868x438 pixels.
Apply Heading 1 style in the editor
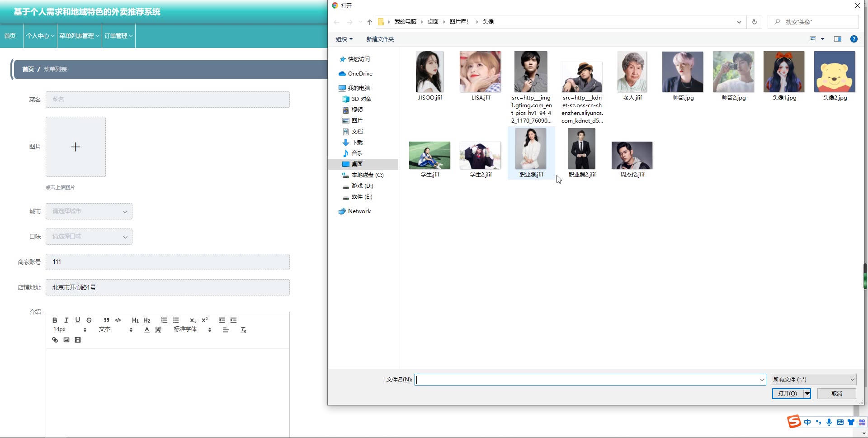click(135, 320)
